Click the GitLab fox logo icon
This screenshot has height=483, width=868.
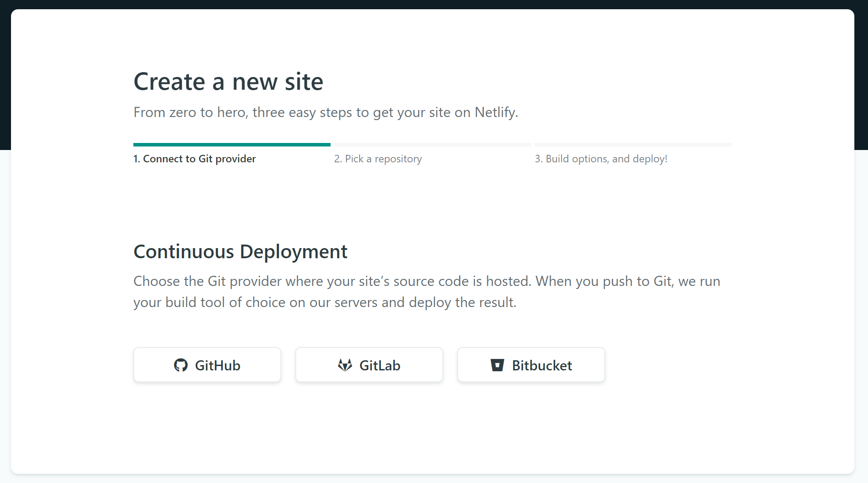[x=345, y=365]
